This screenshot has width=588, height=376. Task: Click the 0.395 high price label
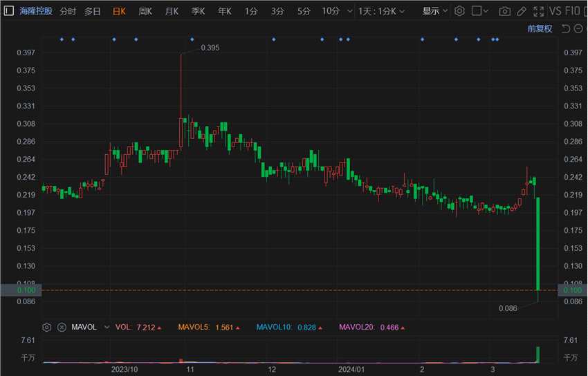210,48
